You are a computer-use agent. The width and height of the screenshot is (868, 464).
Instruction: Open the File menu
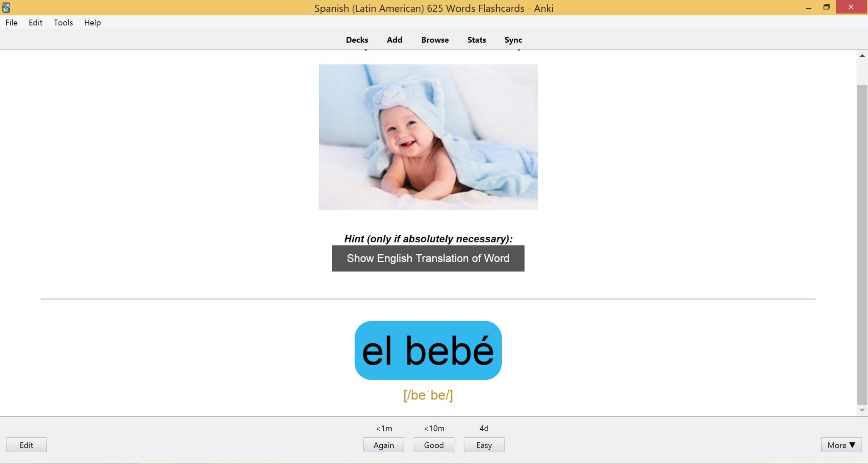[11, 22]
